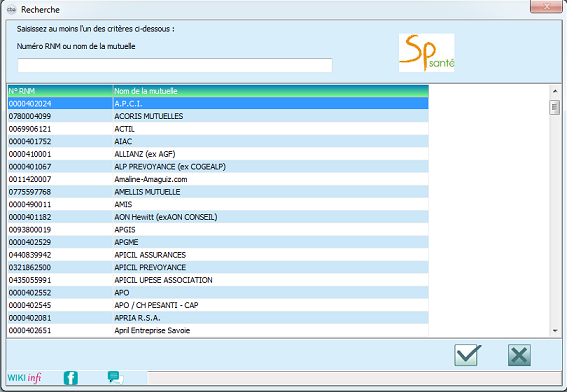The image size is (567, 392).
Task: Click RNM number 0000401067
Action: [30, 167]
